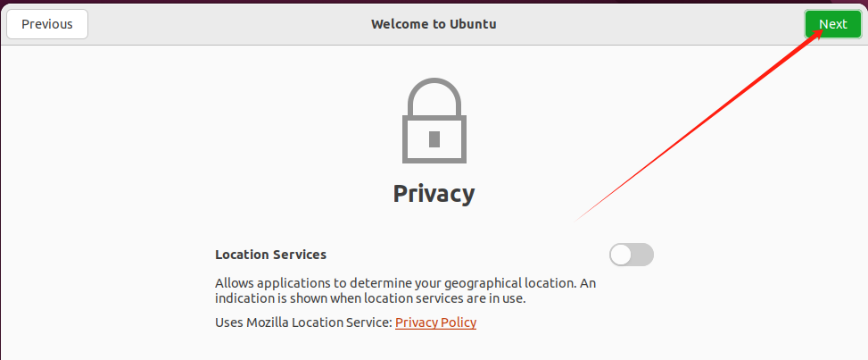Click the red arrowhead near Next
The image size is (868, 360).
823,36
